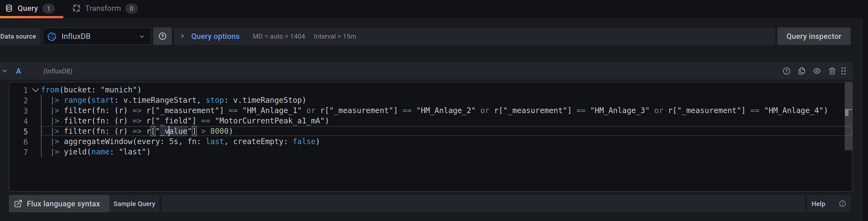Viewport: 868px width, 221px height.
Task: Open the InfluxDB data source dropdown
Action: click(x=97, y=36)
